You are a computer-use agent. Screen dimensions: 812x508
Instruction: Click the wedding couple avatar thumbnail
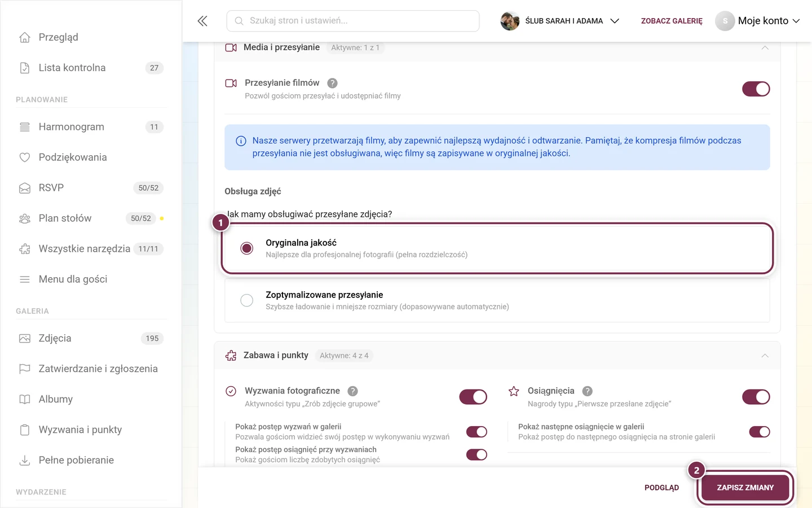510,21
